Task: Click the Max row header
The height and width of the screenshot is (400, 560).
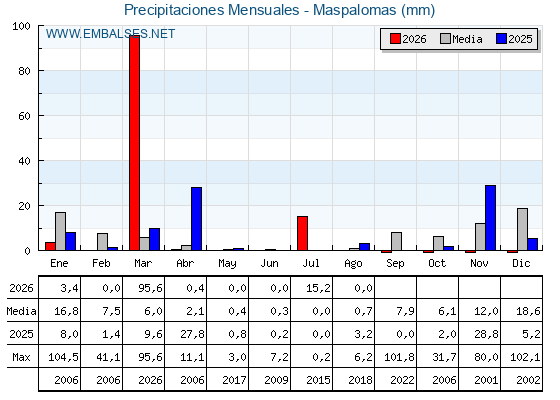Action: [x=21, y=357]
